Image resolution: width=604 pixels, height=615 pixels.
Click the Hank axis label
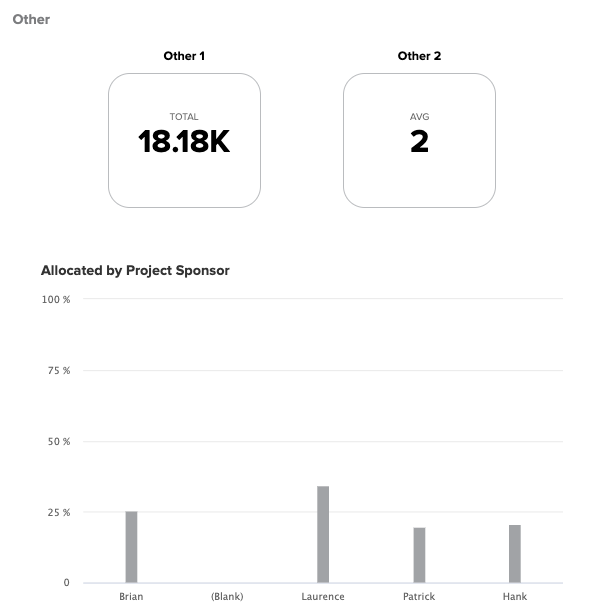(x=515, y=597)
